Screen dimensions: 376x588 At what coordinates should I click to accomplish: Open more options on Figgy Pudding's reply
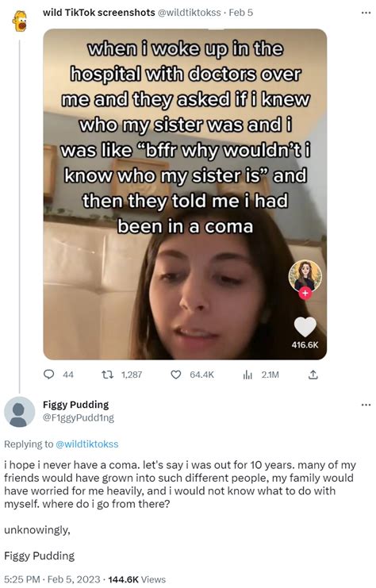click(366, 405)
